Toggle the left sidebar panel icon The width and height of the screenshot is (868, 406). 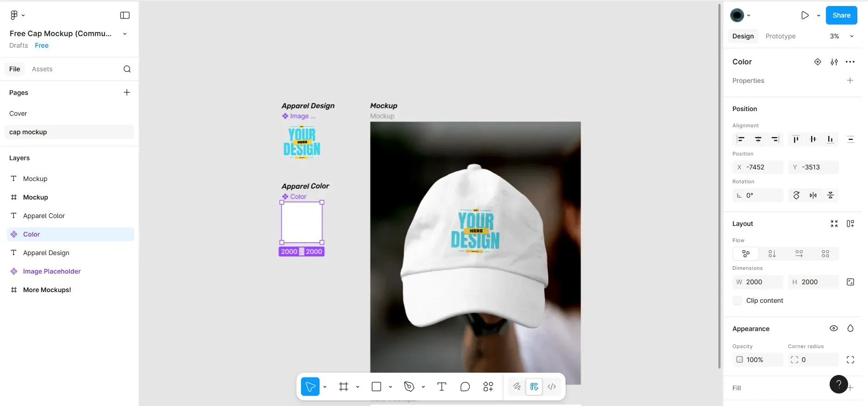tap(125, 15)
